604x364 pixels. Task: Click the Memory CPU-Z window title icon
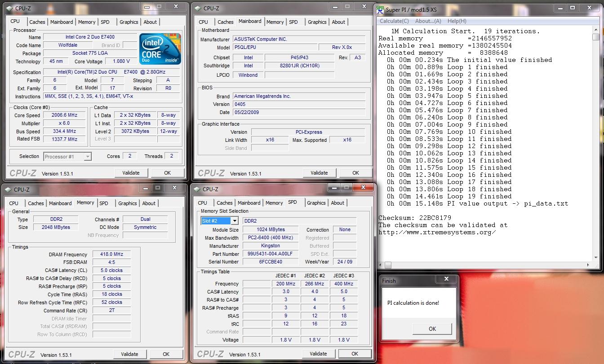coord(8,189)
